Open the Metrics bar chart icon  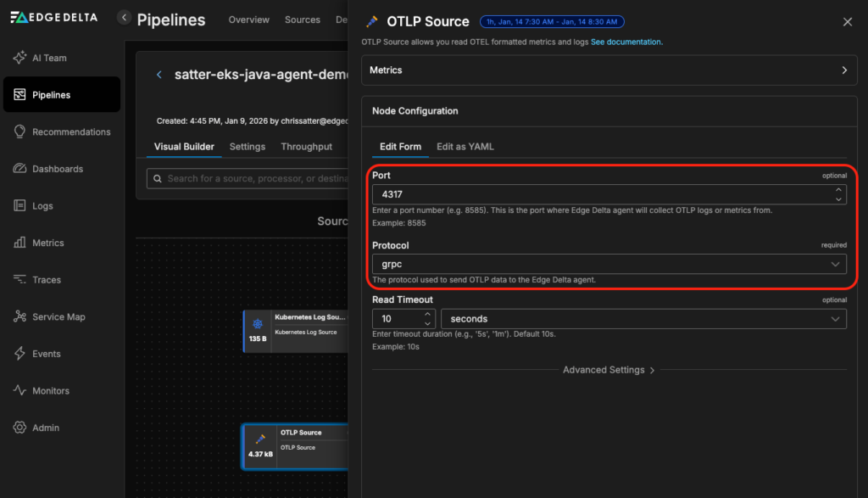point(19,243)
